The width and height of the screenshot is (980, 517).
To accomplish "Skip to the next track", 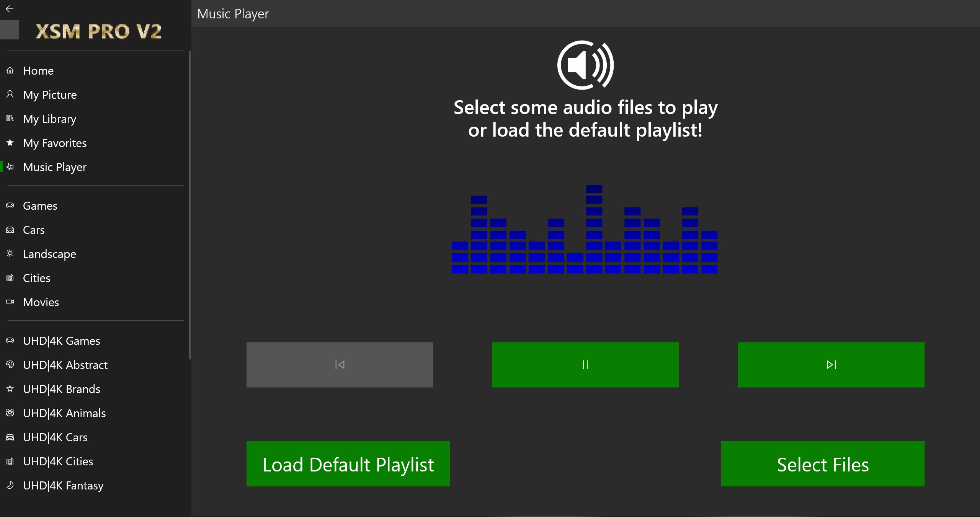I will [831, 365].
